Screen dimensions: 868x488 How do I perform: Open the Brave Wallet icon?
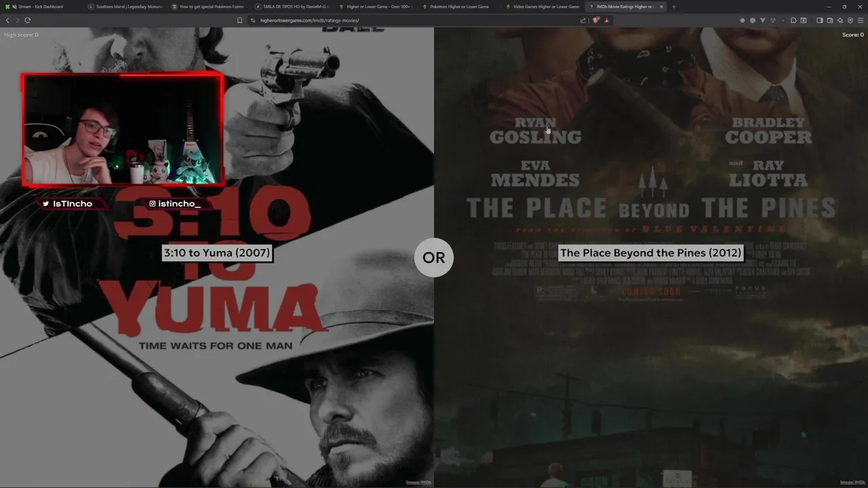click(x=830, y=20)
